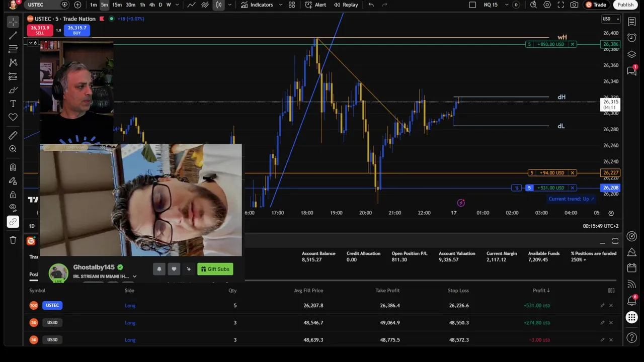Open the alerts clock icon on right sidebar
644x362 pixels.
pyautogui.click(x=632, y=38)
